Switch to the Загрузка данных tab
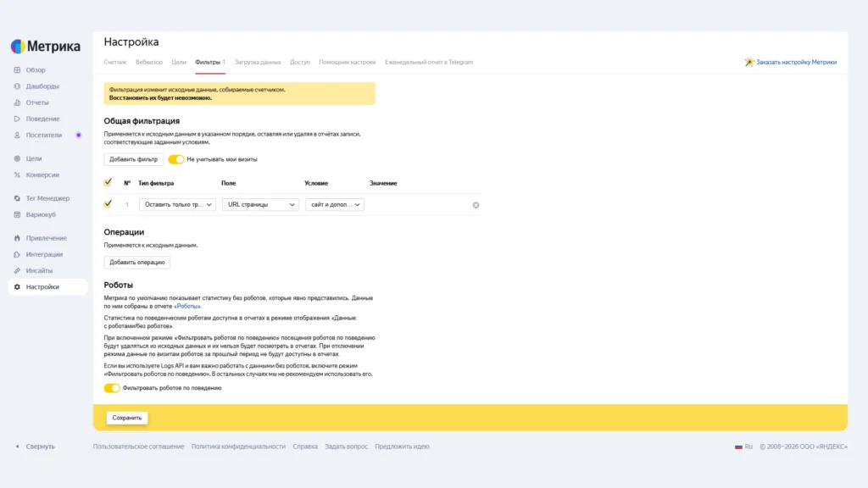 258,62
